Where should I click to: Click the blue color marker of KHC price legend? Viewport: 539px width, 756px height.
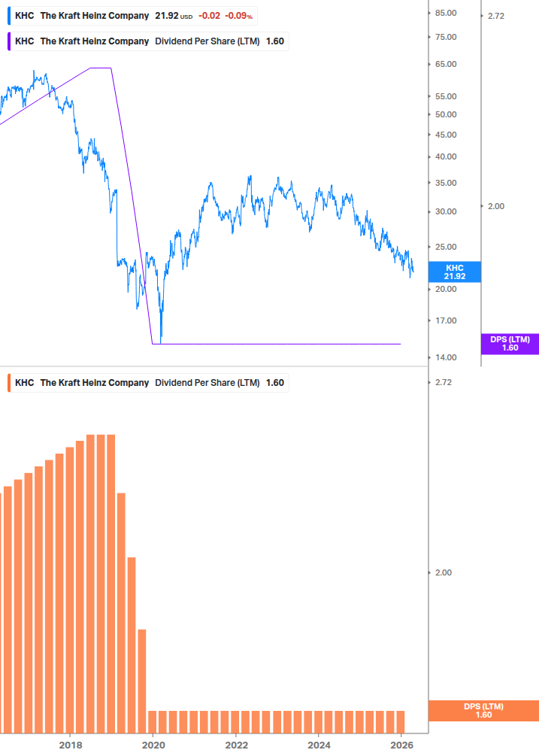point(9,16)
